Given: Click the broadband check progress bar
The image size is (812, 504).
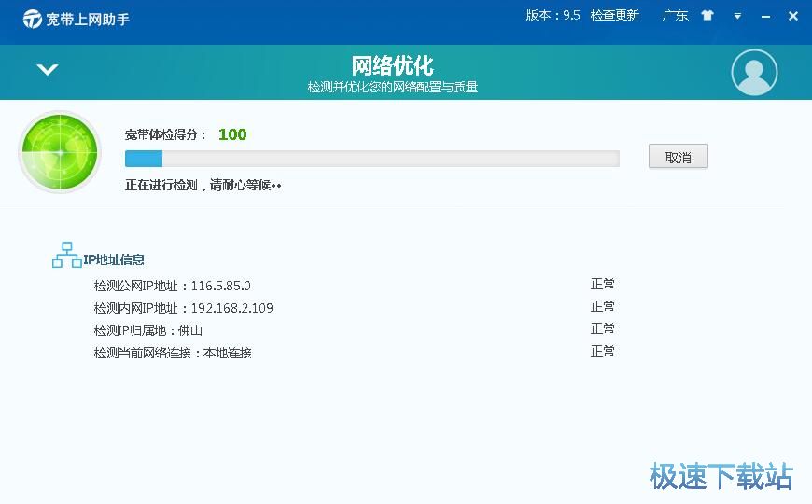Looking at the screenshot, I should [x=371, y=159].
